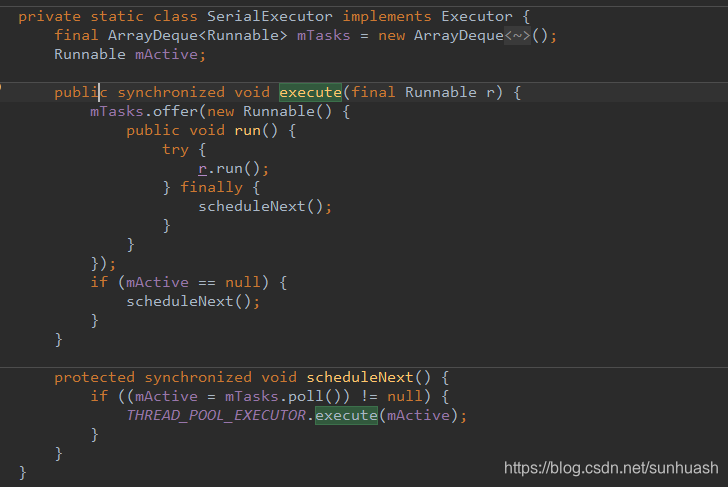Click scheduleNext in the protected method declaration

(360, 377)
